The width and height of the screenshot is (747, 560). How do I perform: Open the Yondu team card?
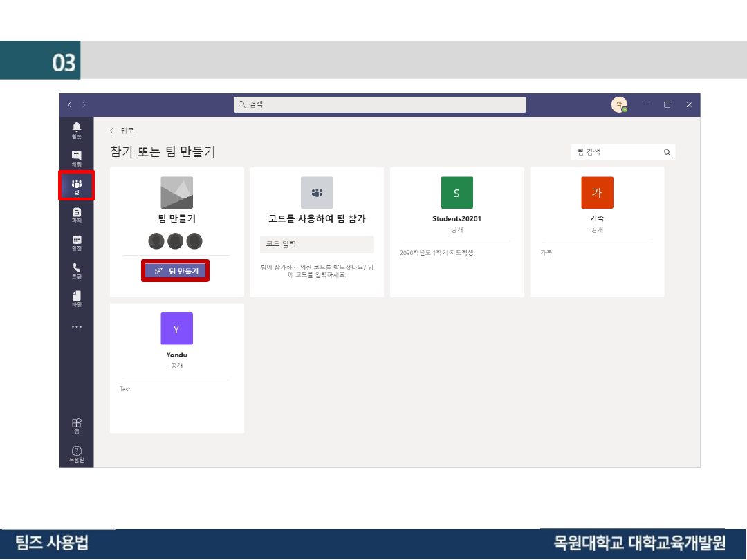coord(176,368)
